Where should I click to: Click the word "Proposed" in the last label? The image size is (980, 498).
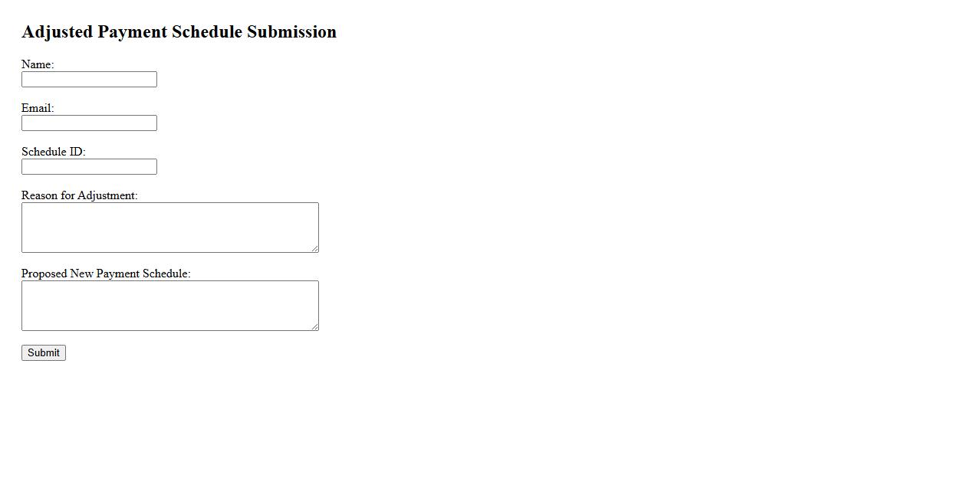(x=44, y=274)
